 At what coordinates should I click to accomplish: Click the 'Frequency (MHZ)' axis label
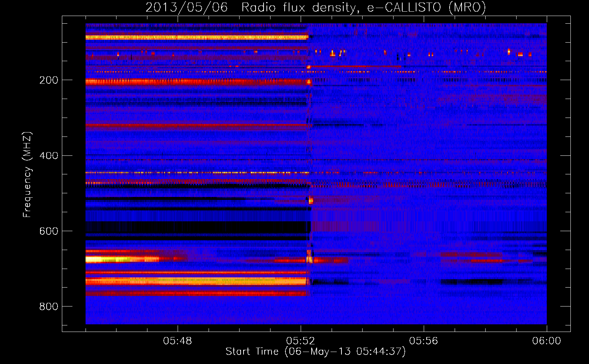[27, 174]
